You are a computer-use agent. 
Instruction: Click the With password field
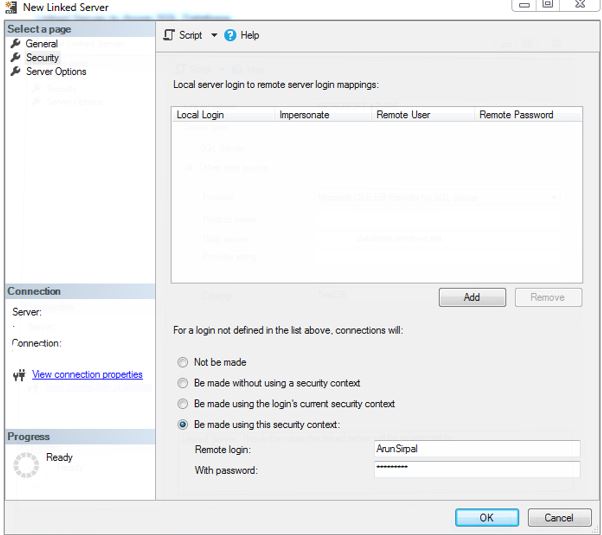476,469
